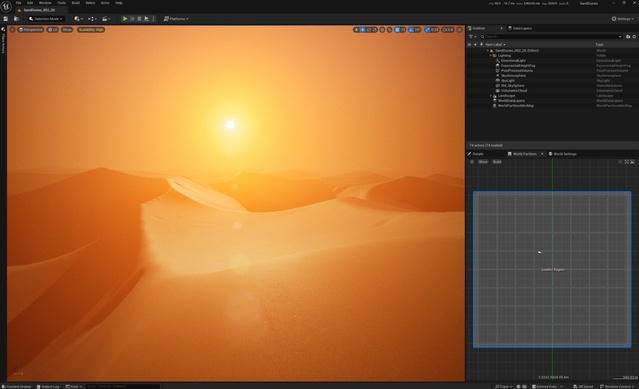This screenshot has width=639, height=389.
Task: Collapse the Lighting folder in Outliner
Action: point(491,55)
